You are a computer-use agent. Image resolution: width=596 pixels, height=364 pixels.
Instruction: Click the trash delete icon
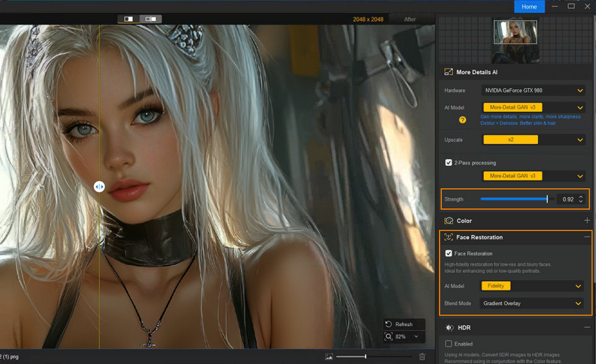[422, 356]
